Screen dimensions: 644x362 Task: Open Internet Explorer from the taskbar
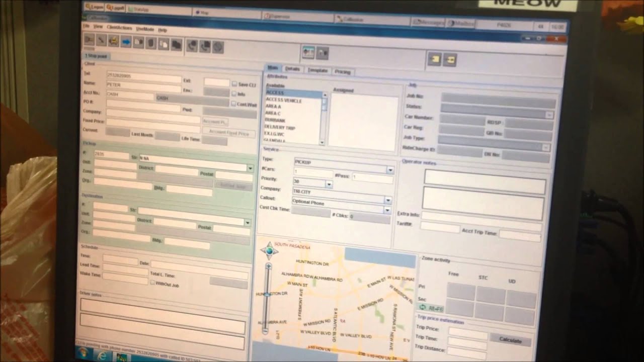(102, 356)
